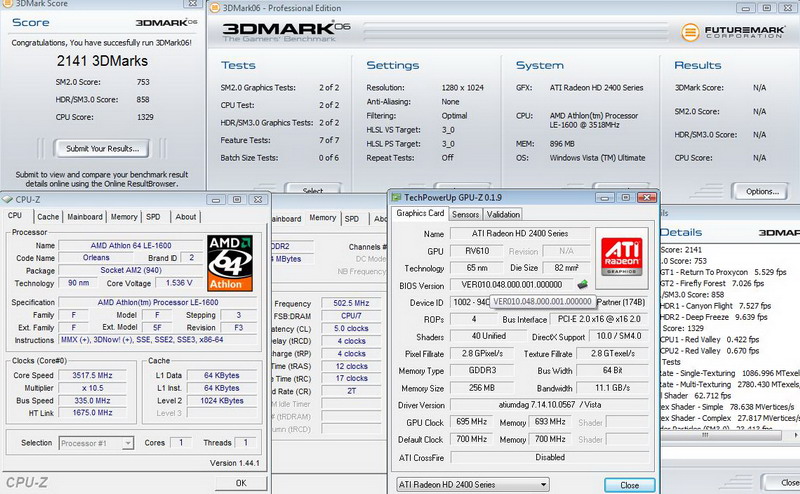
Task: Click the 3DMark06 logo in main window
Action: 286,31
